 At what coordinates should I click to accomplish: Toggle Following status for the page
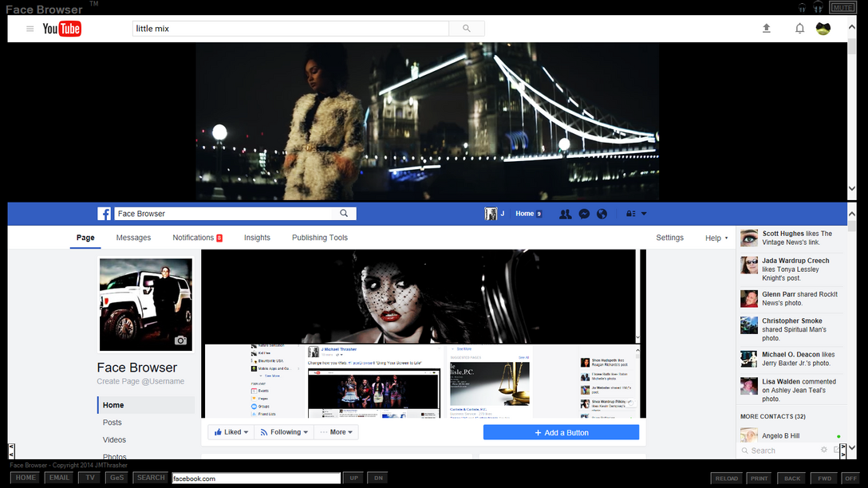pyautogui.click(x=284, y=431)
